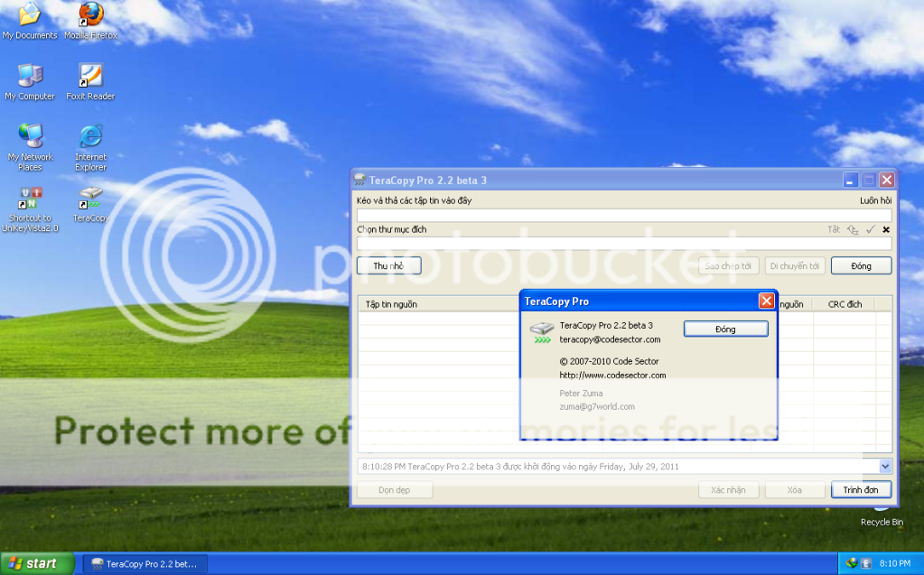
Task: Click the zuma@g7world.com email text
Action: (x=597, y=406)
